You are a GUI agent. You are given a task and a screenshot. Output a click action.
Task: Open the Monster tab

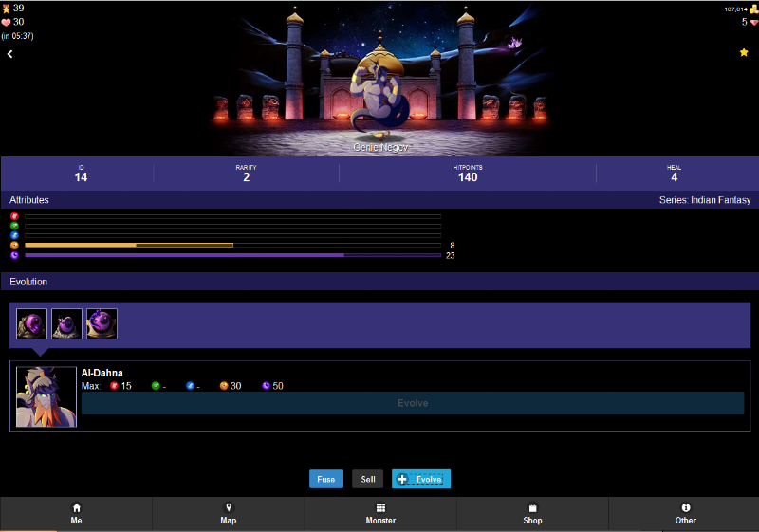(380, 513)
